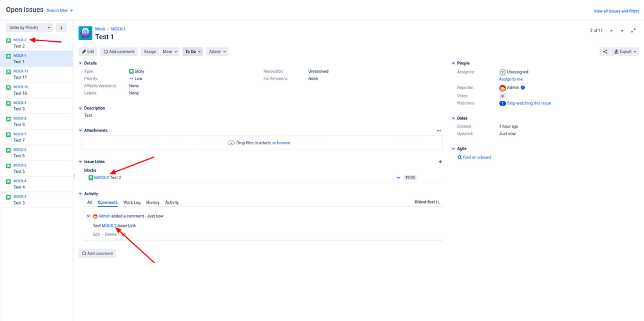Switch to the Work Log tab
This screenshot has width=644, height=321.
click(132, 202)
